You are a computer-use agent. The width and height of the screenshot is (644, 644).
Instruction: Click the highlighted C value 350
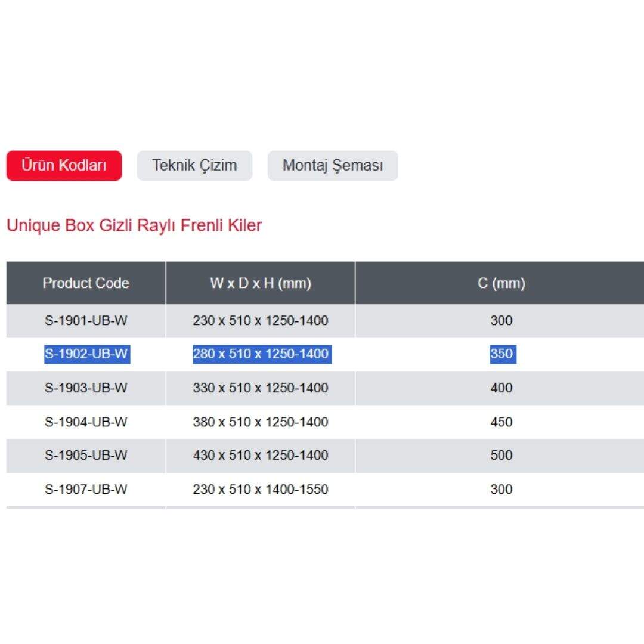[x=501, y=354]
